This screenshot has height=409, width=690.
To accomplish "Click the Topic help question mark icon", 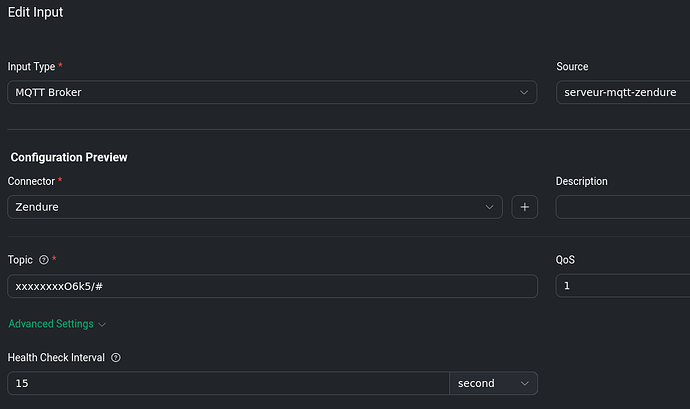I will pos(43,260).
